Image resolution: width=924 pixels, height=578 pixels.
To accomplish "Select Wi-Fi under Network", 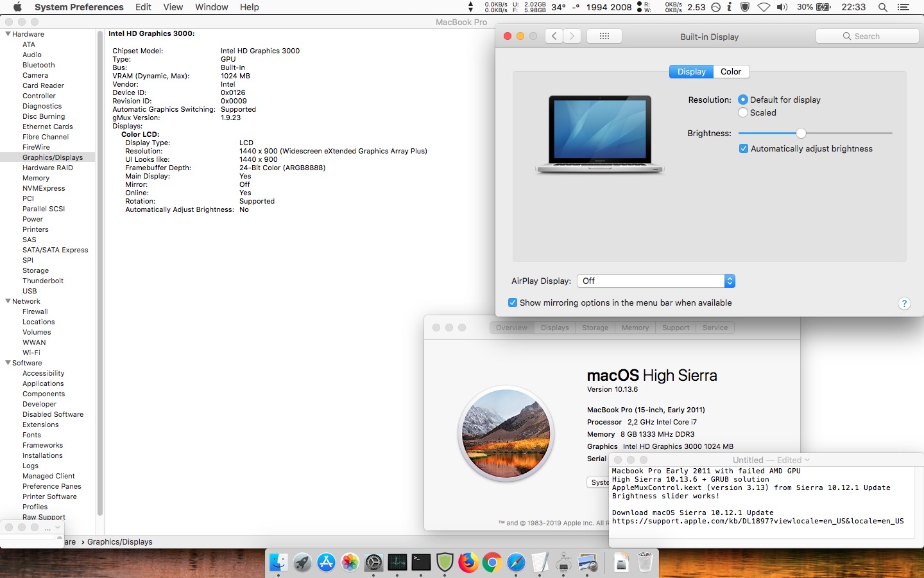I will coord(31,353).
